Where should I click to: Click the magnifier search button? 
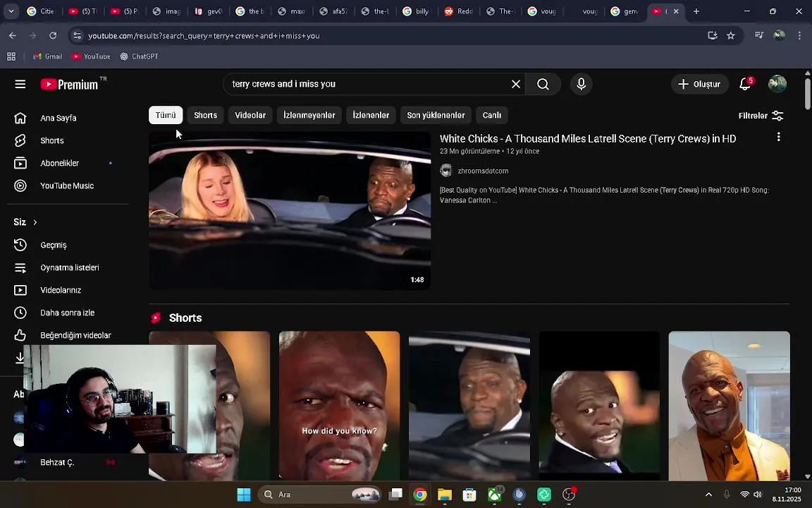coord(543,84)
